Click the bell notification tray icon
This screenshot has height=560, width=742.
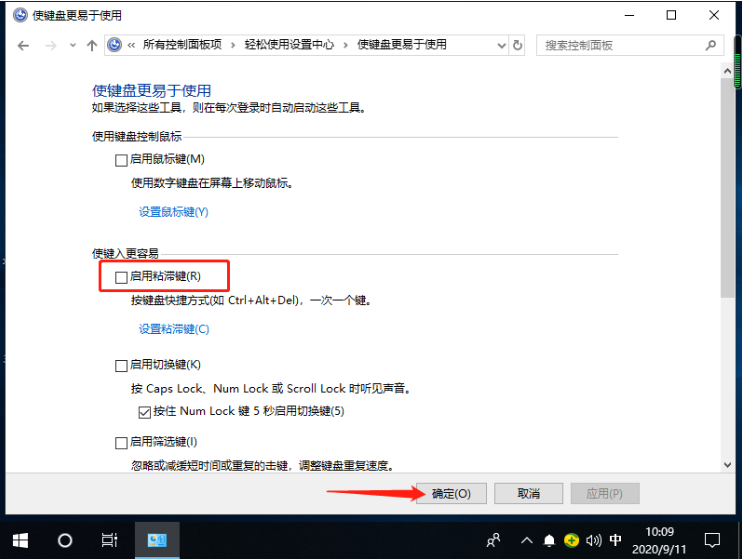pos(549,540)
